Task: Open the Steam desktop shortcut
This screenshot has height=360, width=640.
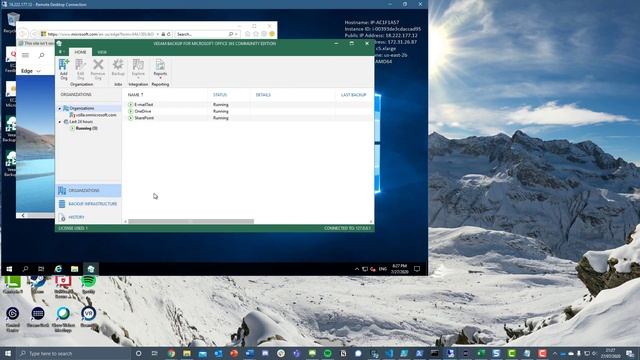Action: (38, 284)
